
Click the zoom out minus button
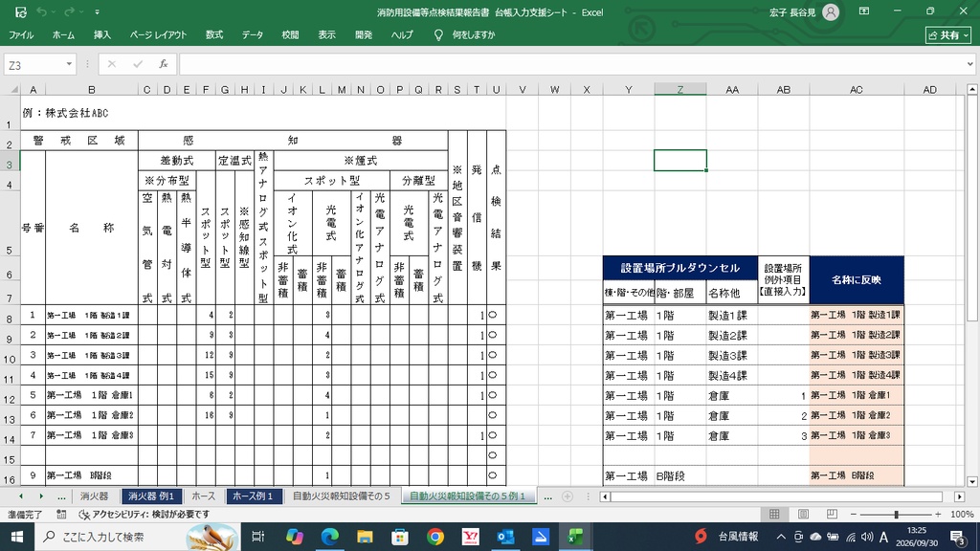[853, 514]
